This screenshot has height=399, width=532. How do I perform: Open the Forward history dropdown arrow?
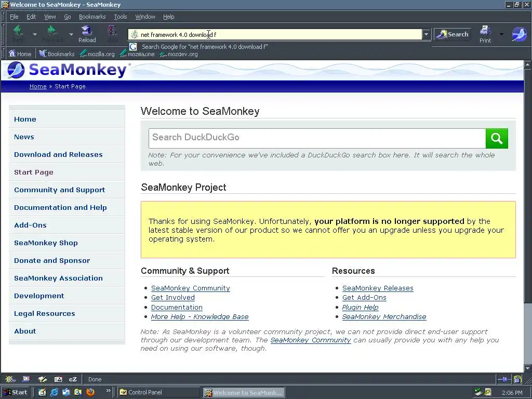[x=71, y=34]
